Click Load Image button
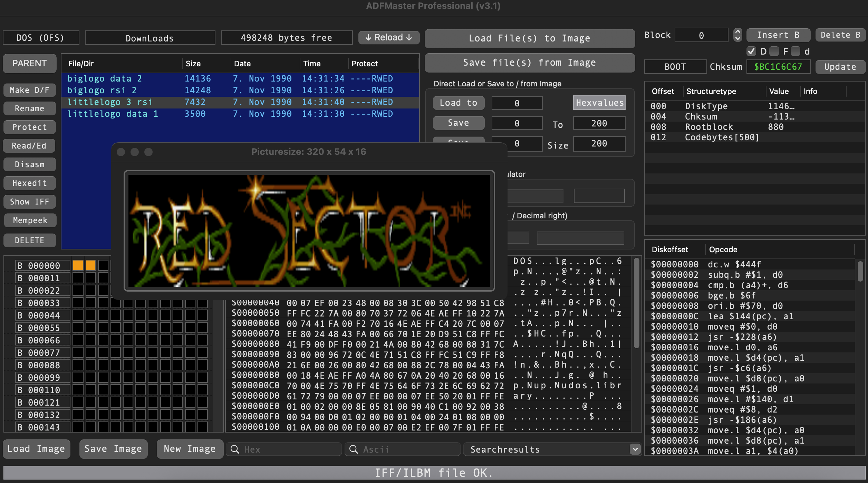Viewport: 868px width, 483px height. coord(36,449)
